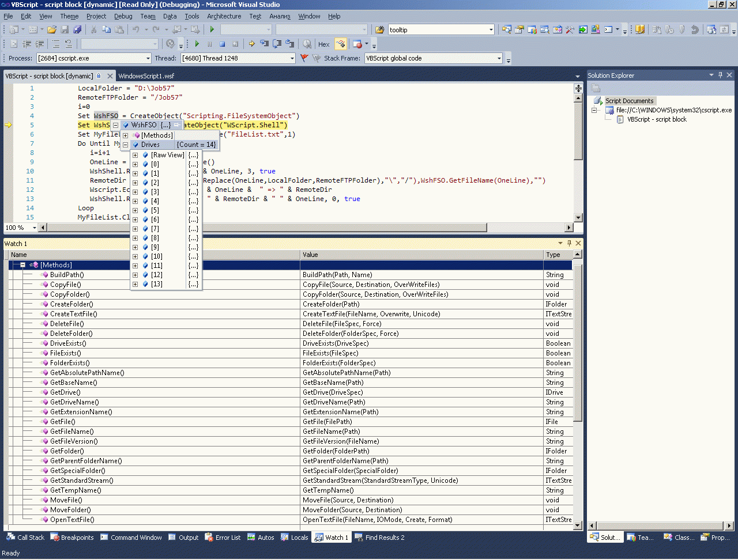Open the tooltip find combo box dropdown

tap(491, 29)
